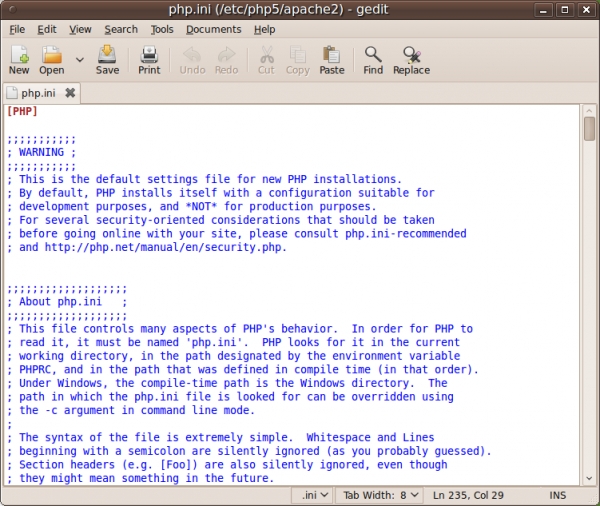Open the File menu
Viewport: 600px width, 506px height.
(x=17, y=29)
